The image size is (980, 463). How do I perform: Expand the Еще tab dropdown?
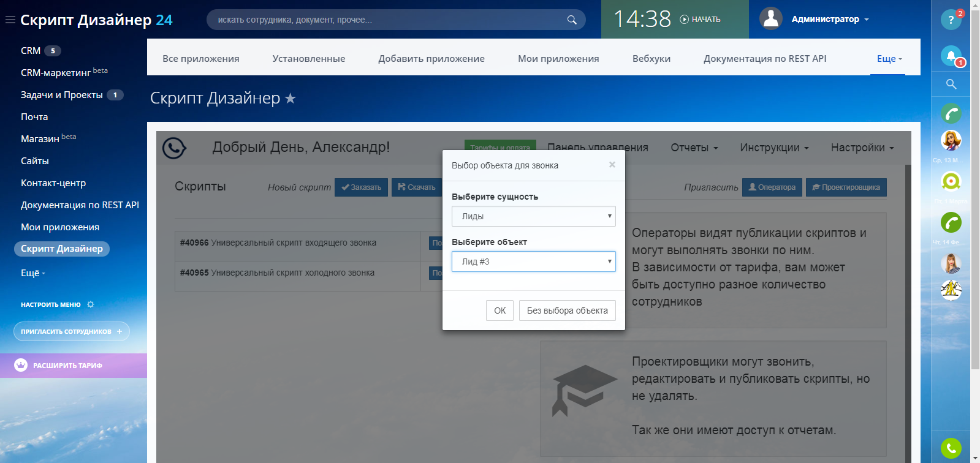[x=889, y=59]
